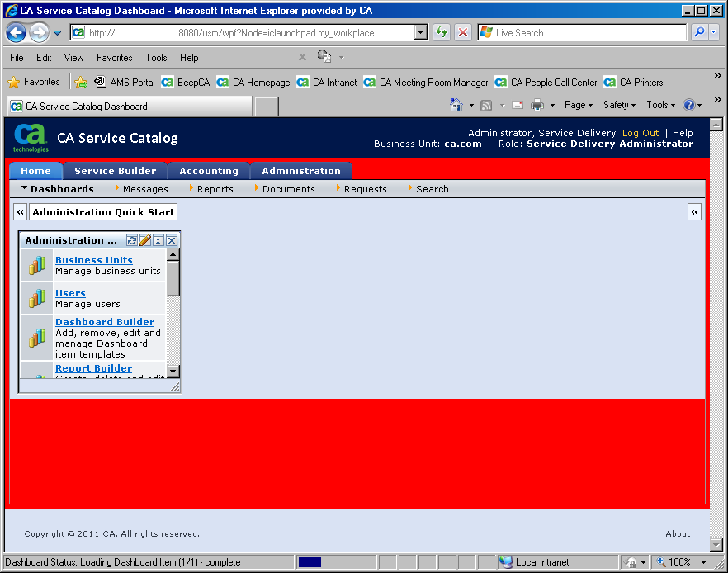728x573 pixels.
Task: Open the Page menu dropdown
Action: coord(579,105)
